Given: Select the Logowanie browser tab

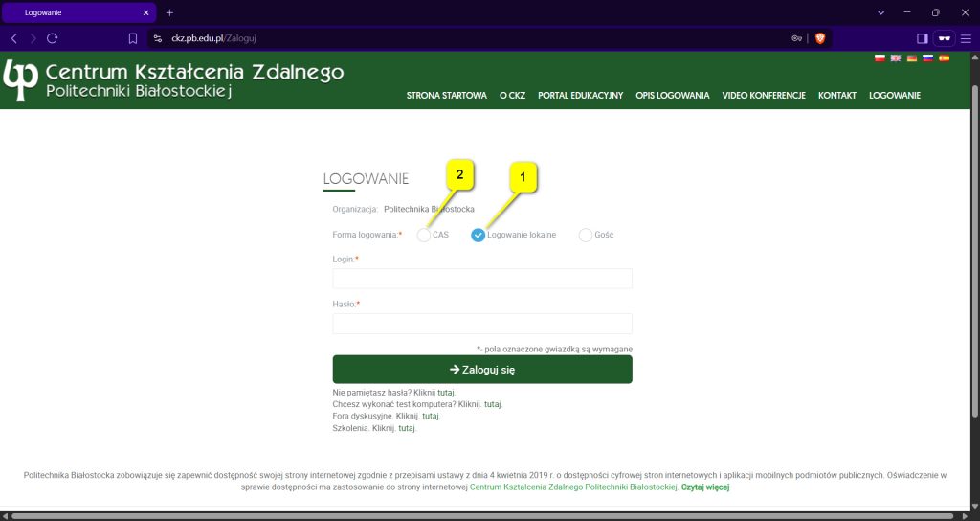Looking at the screenshot, I should [x=78, y=12].
